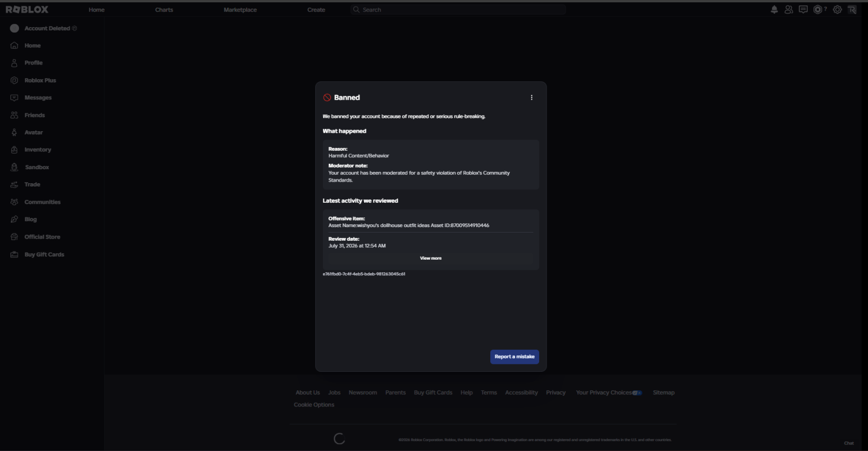Image resolution: width=868 pixels, height=451 pixels.
Task: Click the reference ID string below the activity card
Action: (x=364, y=274)
